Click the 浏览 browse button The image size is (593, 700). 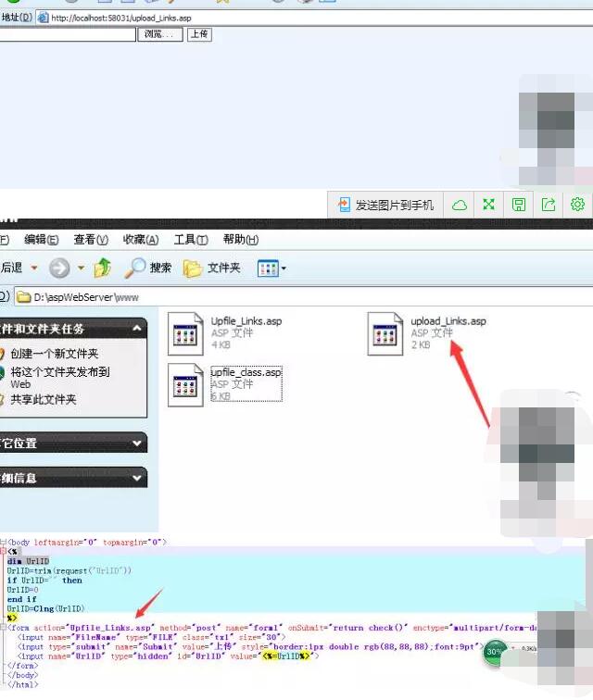[x=160, y=34]
